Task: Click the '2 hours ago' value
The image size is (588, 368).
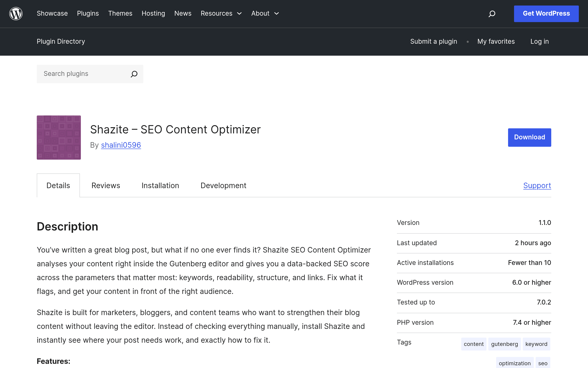Action: click(x=533, y=243)
